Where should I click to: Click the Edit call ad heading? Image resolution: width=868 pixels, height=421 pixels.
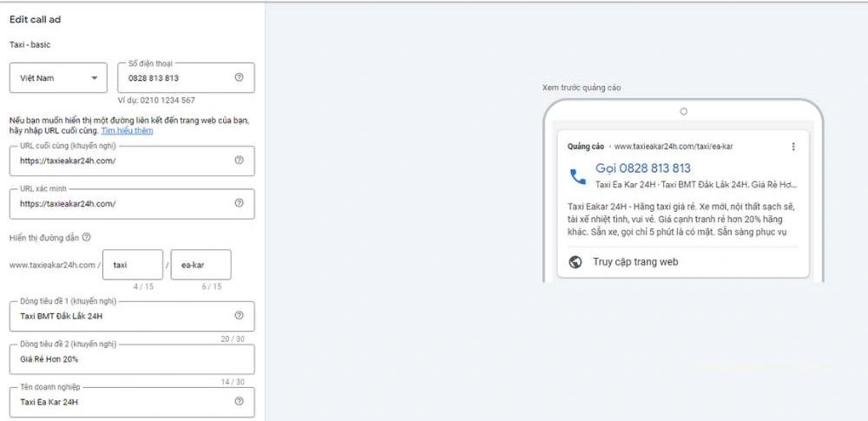tap(35, 19)
